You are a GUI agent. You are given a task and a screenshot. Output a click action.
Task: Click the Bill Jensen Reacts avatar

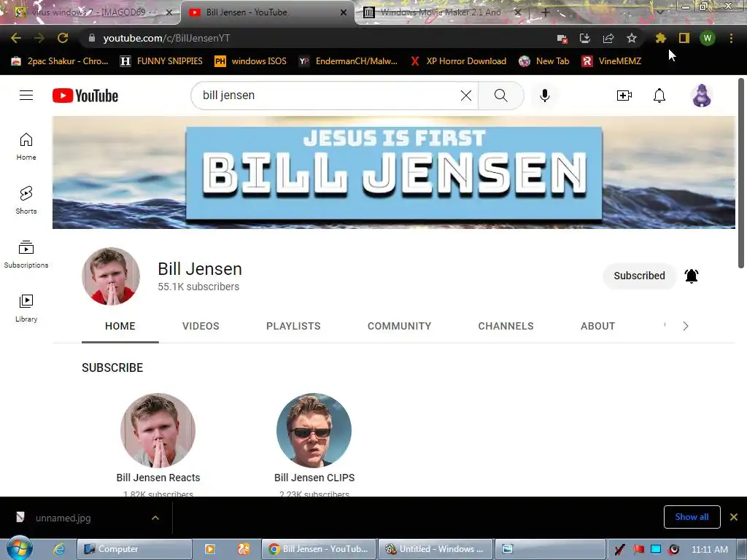tap(158, 430)
